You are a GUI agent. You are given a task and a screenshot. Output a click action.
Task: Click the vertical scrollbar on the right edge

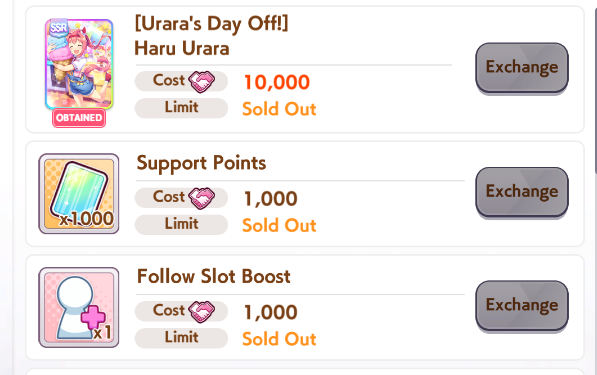coord(595,91)
